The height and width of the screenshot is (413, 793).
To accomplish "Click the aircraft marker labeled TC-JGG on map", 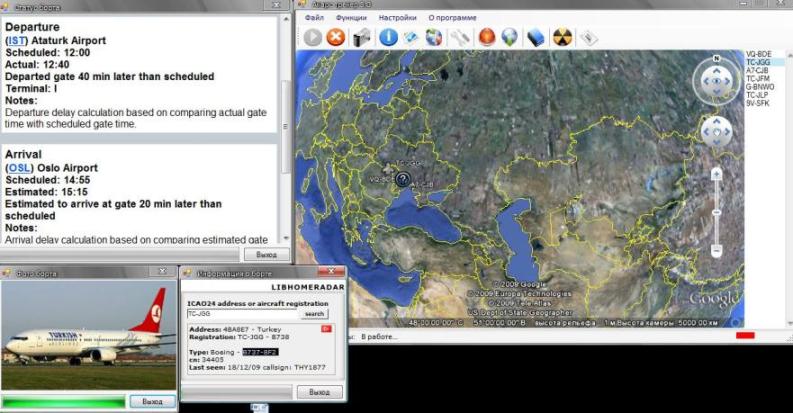I will click(x=389, y=167).
